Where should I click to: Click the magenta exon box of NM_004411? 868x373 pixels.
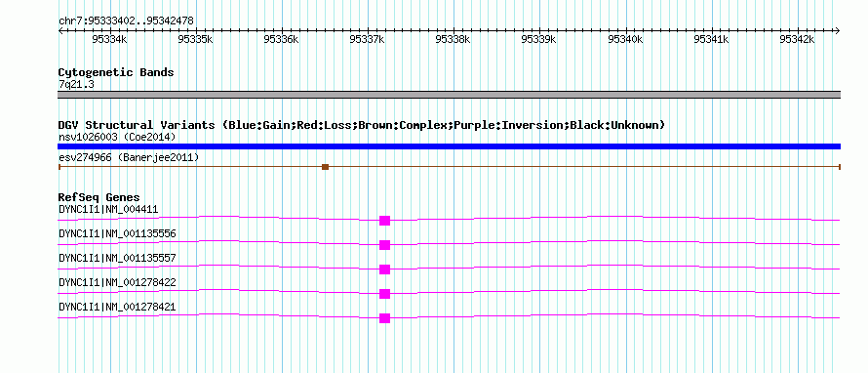pyautogui.click(x=384, y=221)
